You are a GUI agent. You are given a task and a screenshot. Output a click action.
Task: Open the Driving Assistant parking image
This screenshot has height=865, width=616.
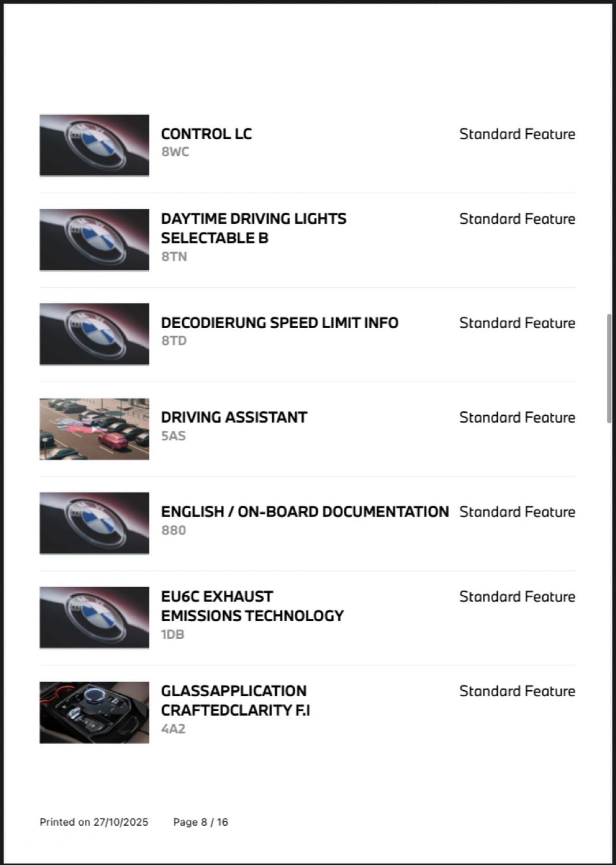point(94,428)
